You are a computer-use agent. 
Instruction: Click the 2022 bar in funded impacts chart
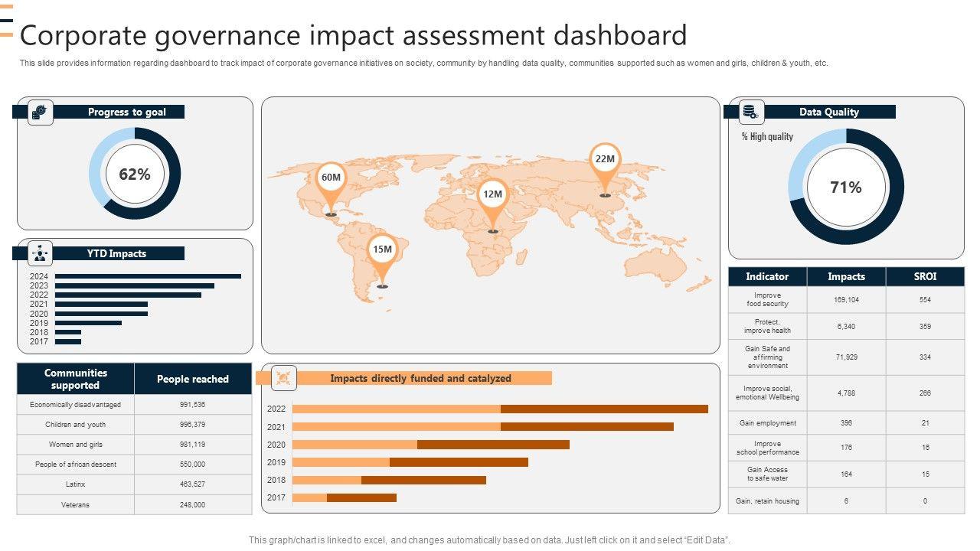coord(500,409)
